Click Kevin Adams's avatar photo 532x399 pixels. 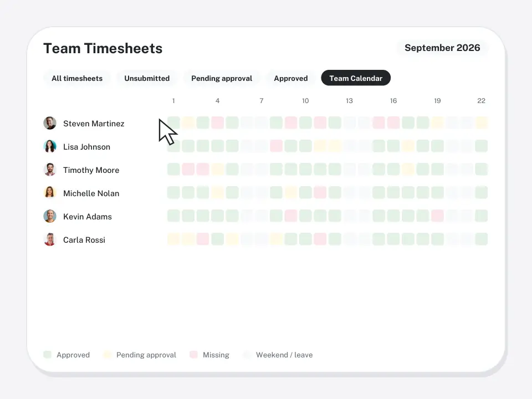pos(50,216)
